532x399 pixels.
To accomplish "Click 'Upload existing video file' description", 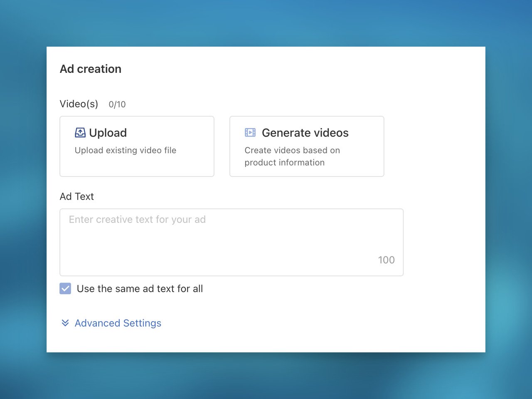I will [126, 150].
